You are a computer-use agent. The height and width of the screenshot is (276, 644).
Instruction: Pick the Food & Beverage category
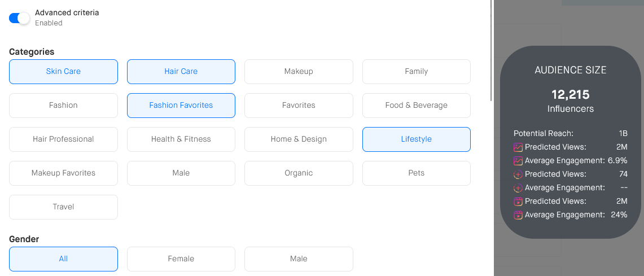click(416, 106)
